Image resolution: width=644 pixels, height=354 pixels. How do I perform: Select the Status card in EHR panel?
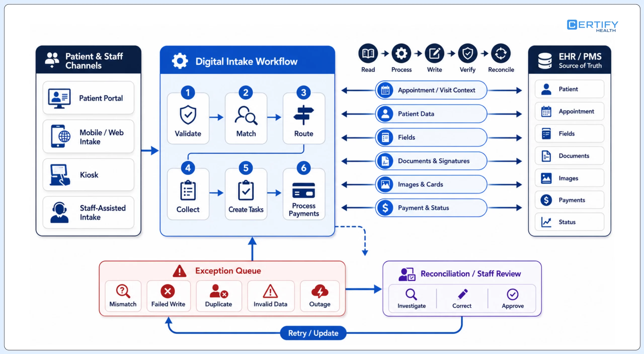(x=569, y=222)
